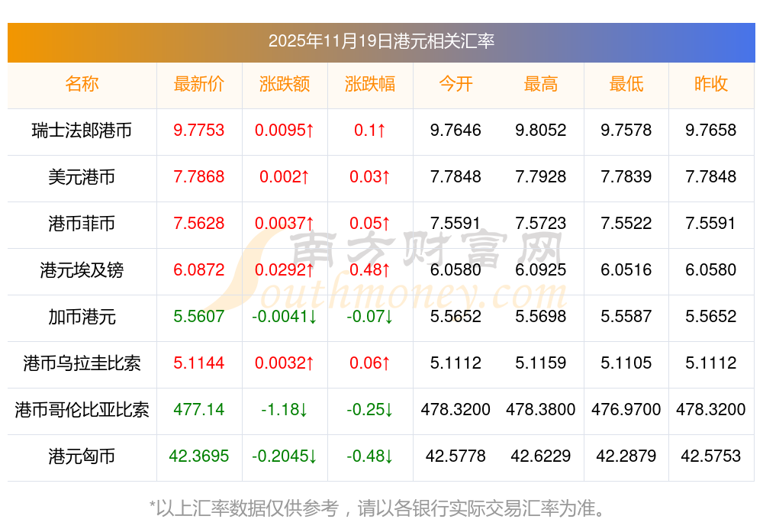The height and width of the screenshot is (532, 763).
Task: Click latest price 477.14
Action: (x=199, y=409)
